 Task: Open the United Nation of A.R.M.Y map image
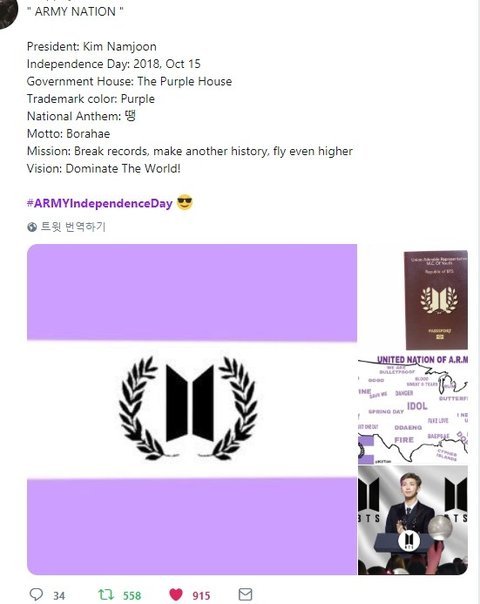(413, 409)
